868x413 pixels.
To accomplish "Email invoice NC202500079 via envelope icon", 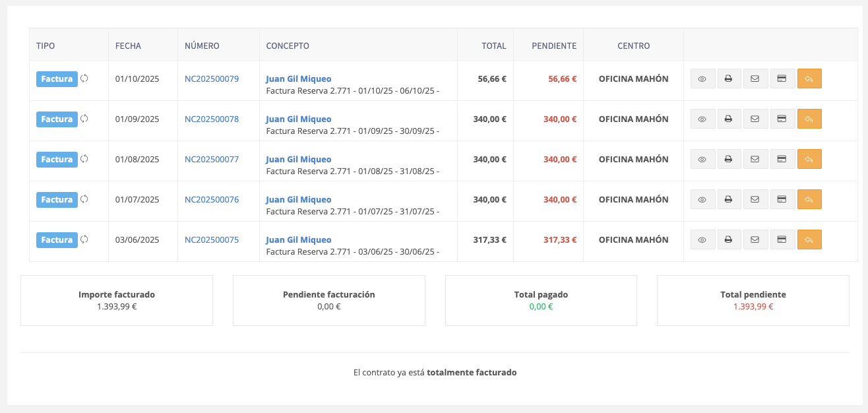I will click(x=755, y=79).
